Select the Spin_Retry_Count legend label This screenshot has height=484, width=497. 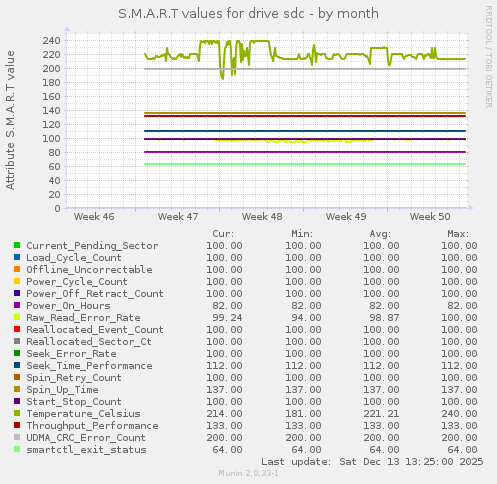coord(74,378)
